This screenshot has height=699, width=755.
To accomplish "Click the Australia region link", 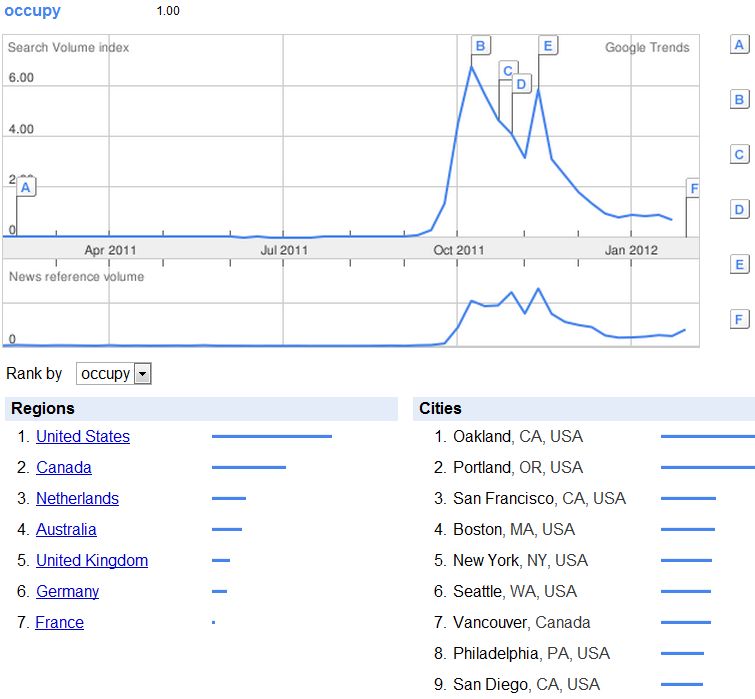I will point(66,530).
